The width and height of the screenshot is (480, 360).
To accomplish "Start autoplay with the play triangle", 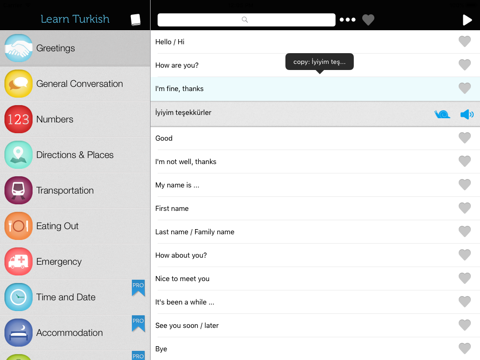I will [x=467, y=20].
